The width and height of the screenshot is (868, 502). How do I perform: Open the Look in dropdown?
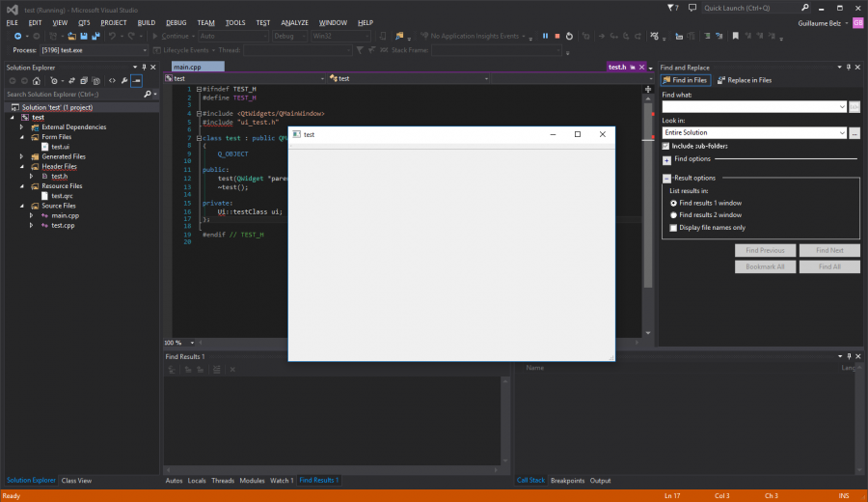[x=842, y=133]
